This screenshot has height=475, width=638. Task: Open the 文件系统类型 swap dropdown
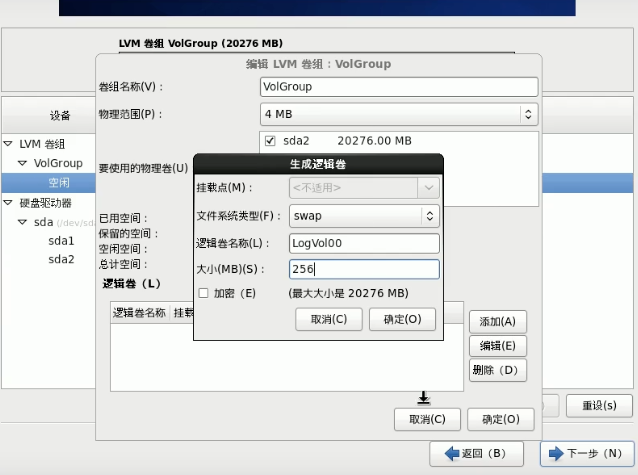[364, 216]
